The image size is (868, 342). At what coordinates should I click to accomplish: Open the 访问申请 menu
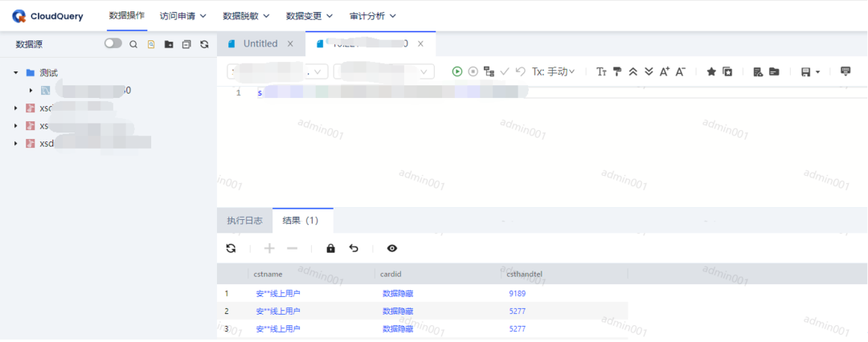point(183,16)
